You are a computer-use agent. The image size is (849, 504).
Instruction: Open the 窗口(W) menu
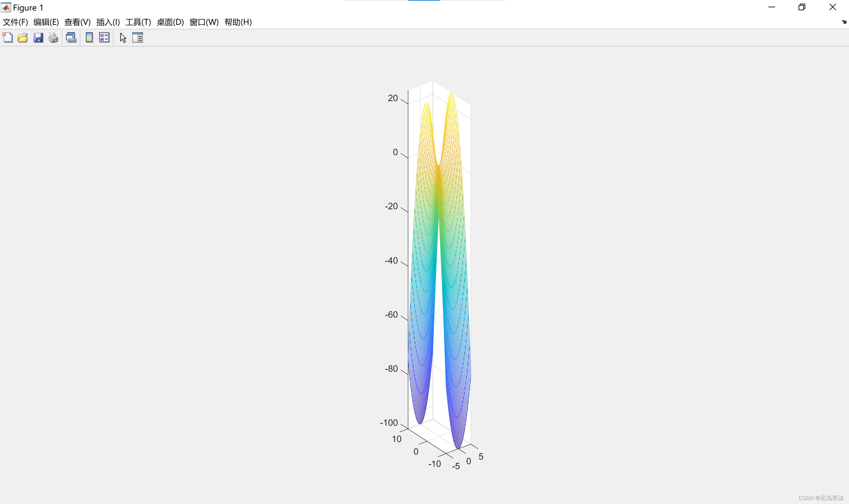tap(204, 22)
